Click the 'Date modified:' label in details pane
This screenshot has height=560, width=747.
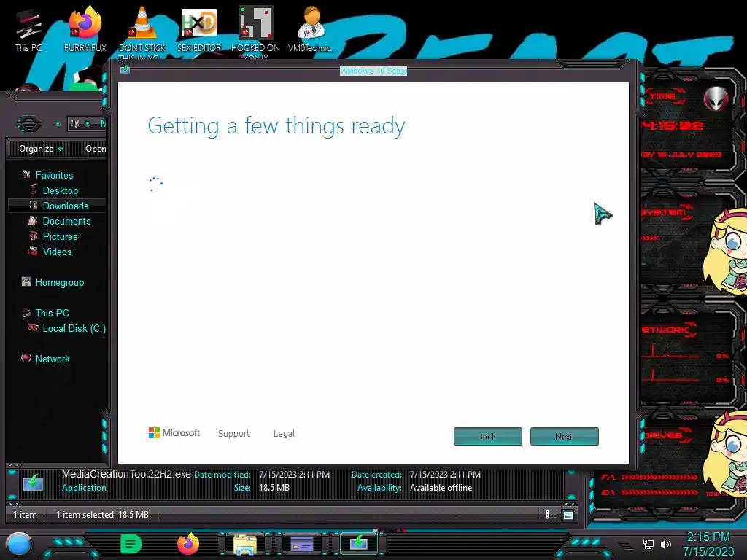[x=222, y=475]
